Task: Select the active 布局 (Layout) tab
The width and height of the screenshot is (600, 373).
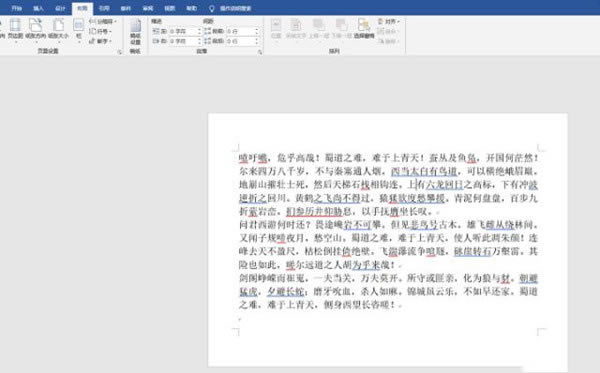Action: (x=82, y=8)
